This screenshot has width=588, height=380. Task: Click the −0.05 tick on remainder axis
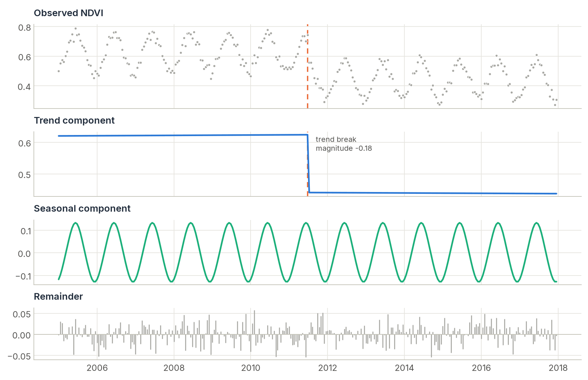pyautogui.click(x=20, y=356)
